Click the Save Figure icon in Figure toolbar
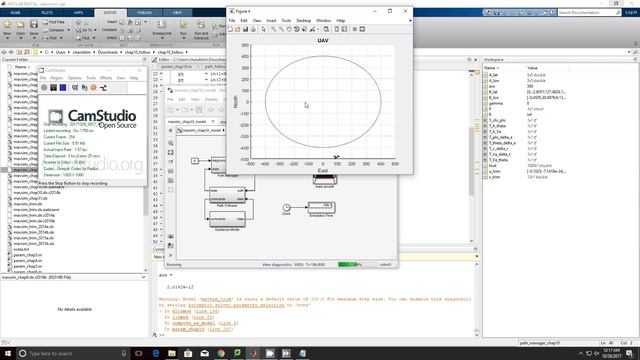 point(245,29)
